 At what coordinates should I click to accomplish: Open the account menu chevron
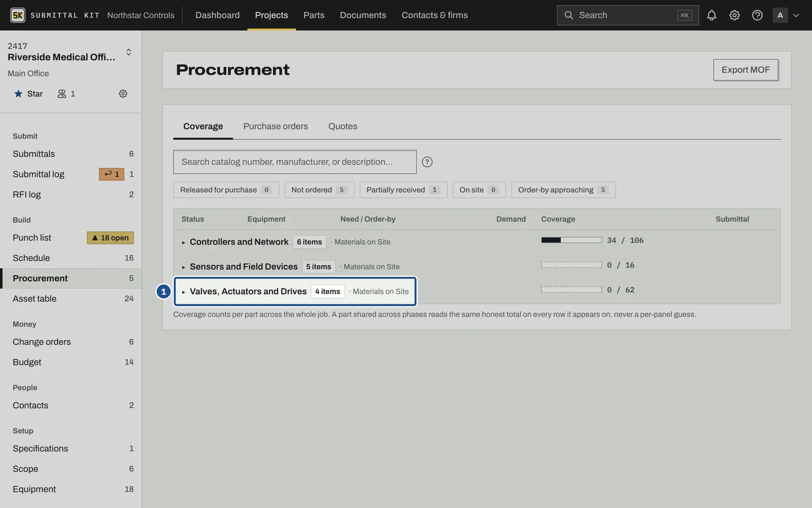click(x=796, y=15)
